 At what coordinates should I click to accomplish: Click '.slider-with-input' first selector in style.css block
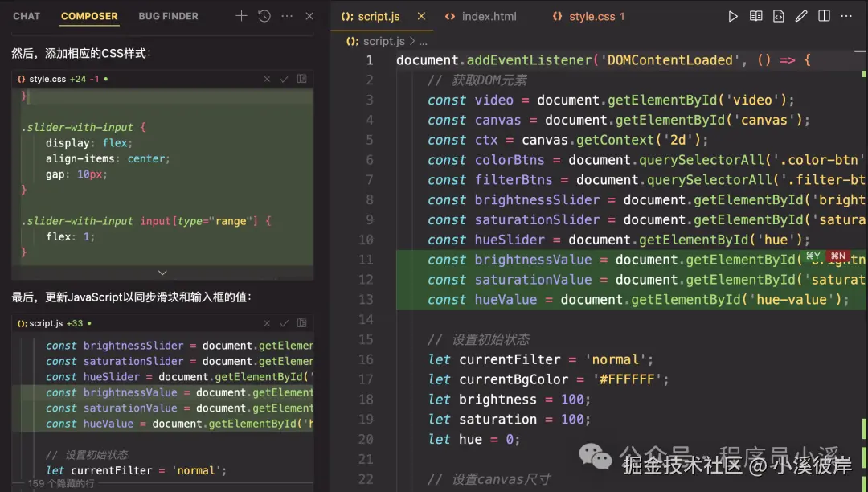pos(77,127)
